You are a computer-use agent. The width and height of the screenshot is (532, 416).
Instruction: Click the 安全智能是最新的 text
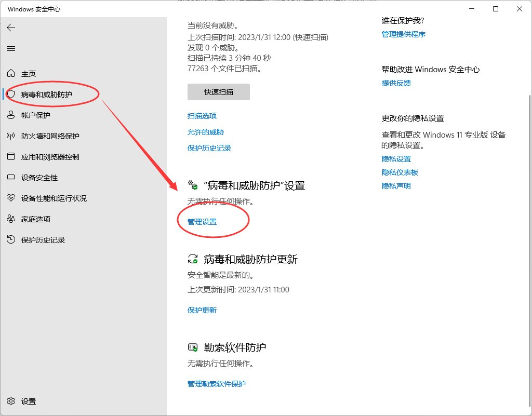click(221, 275)
